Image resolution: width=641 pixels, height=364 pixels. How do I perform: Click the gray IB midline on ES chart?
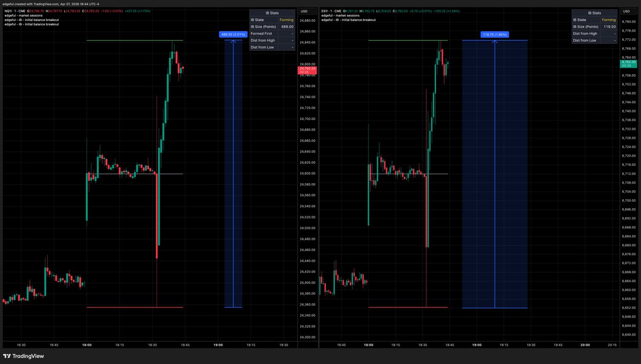[408, 174]
